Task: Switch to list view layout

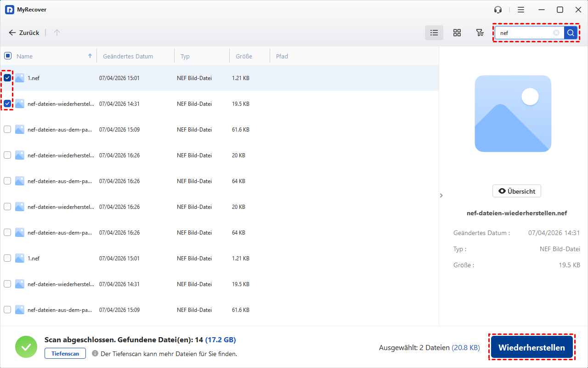Action: [434, 33]
